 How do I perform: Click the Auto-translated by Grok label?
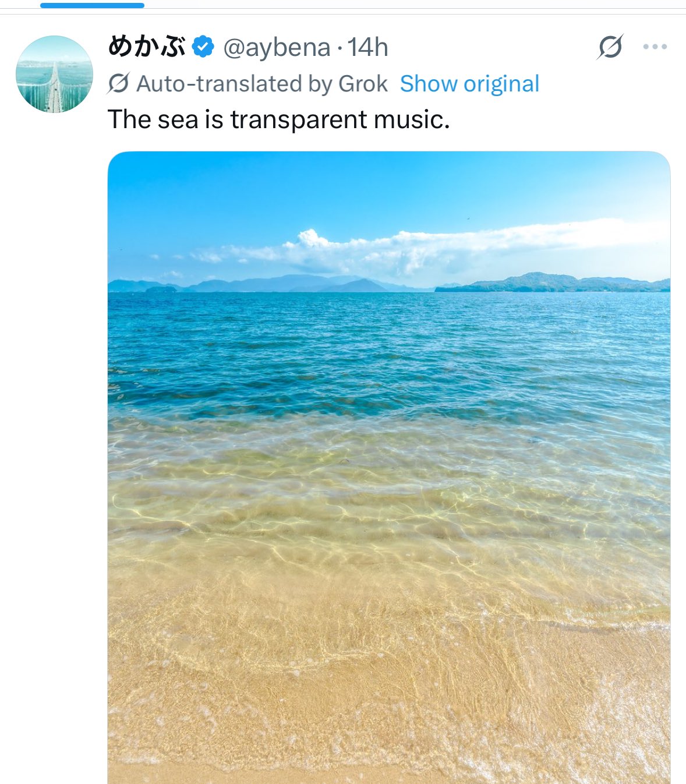click(262, 84)
